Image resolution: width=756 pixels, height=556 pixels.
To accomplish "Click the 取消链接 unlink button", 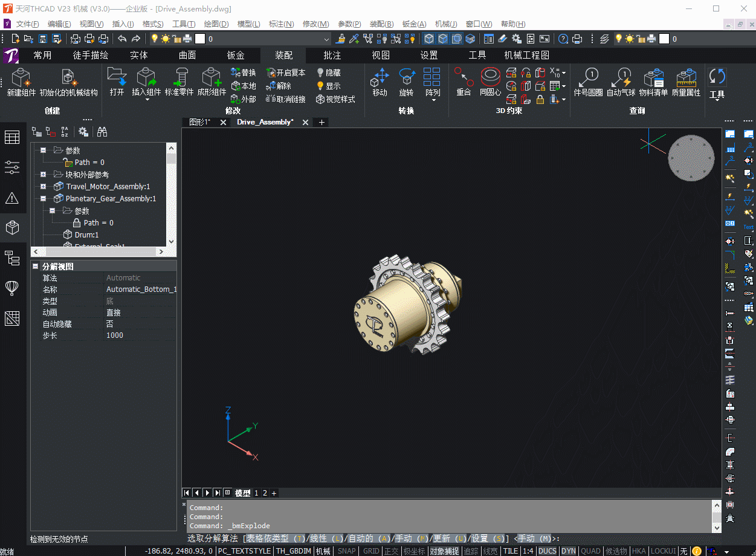I will (285, 99).
